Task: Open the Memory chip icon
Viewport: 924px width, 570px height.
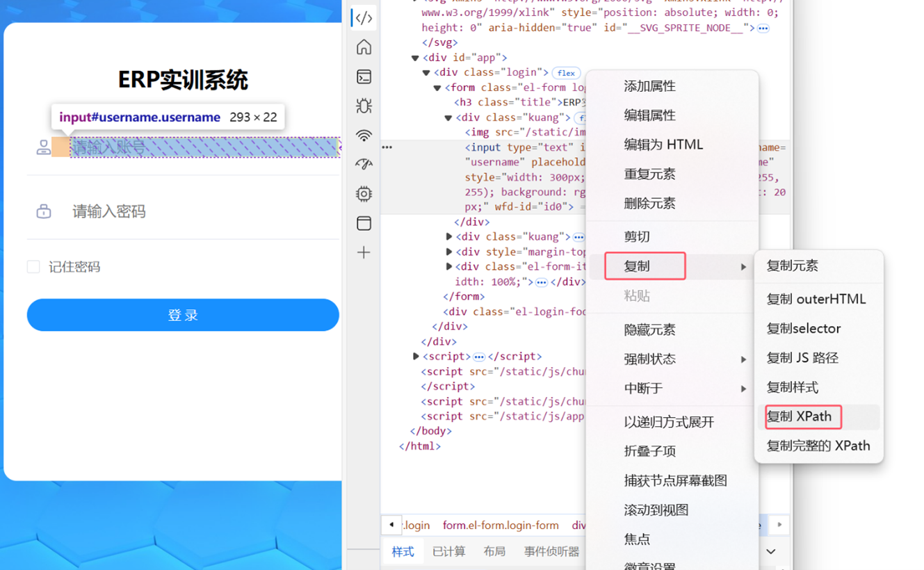Action: (364, 194)
